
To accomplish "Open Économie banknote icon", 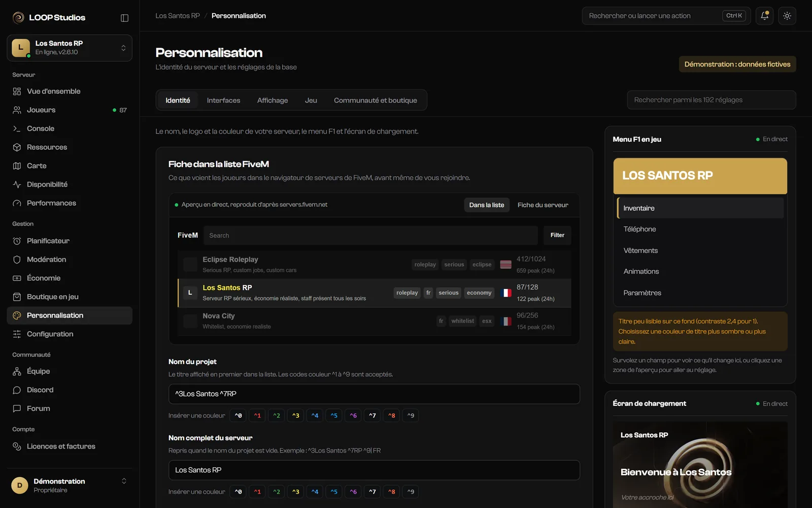I will (x=17, y=278).
